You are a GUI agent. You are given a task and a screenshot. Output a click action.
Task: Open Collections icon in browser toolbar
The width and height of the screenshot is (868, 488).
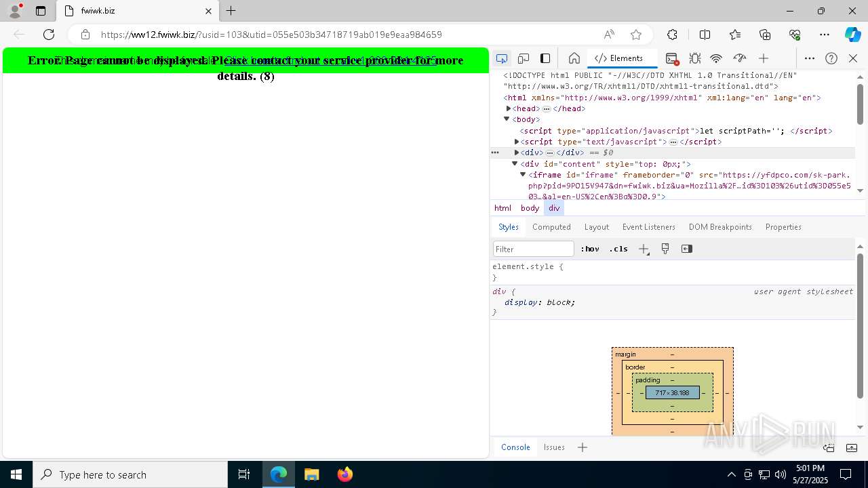pos(765,35)
